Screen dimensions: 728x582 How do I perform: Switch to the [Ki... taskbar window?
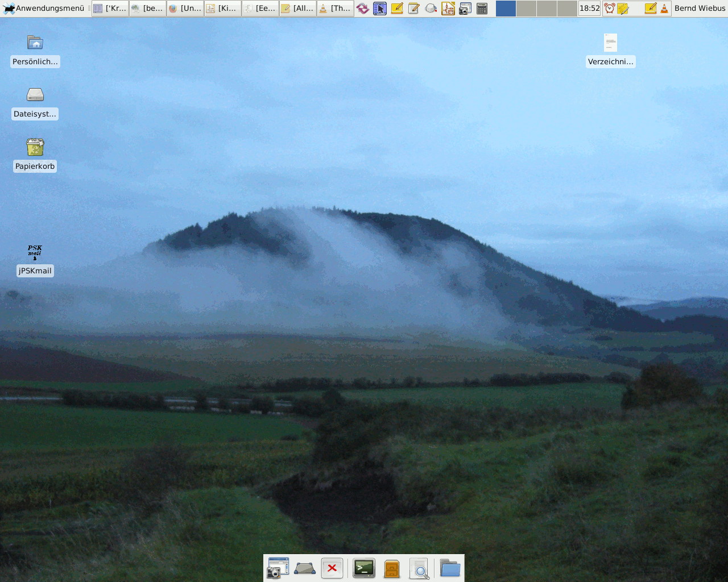coord(223,8)
